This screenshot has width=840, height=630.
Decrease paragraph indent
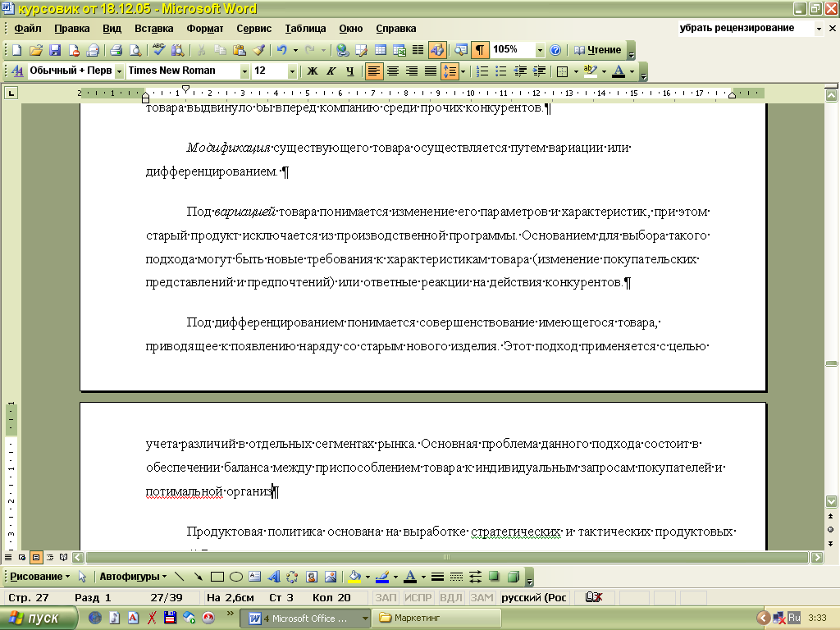(x=519, y=71)
